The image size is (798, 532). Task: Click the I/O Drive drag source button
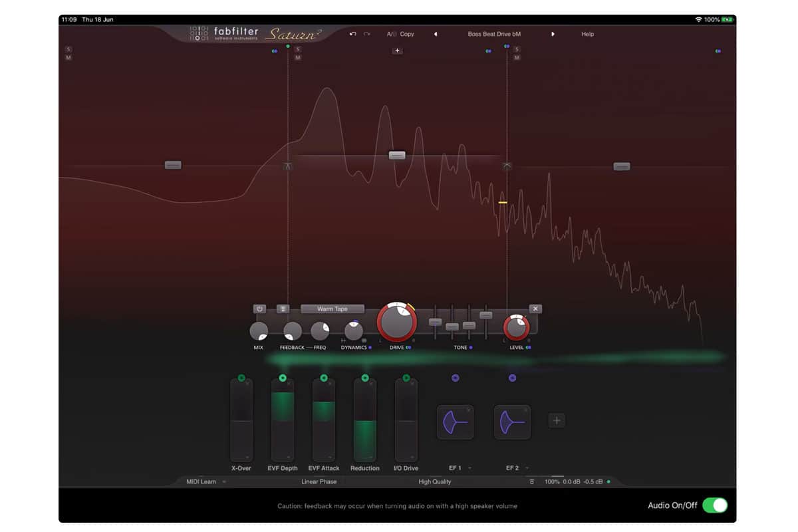point(406,378)
